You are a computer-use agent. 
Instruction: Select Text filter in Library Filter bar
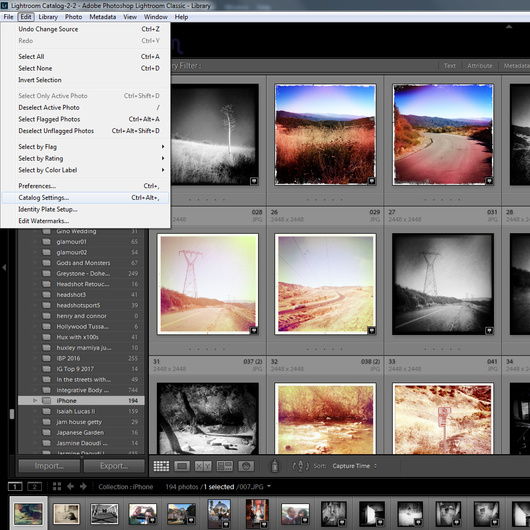450,66
